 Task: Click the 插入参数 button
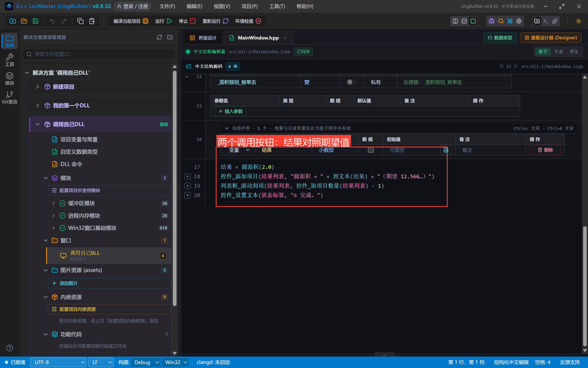coord(230,111)
